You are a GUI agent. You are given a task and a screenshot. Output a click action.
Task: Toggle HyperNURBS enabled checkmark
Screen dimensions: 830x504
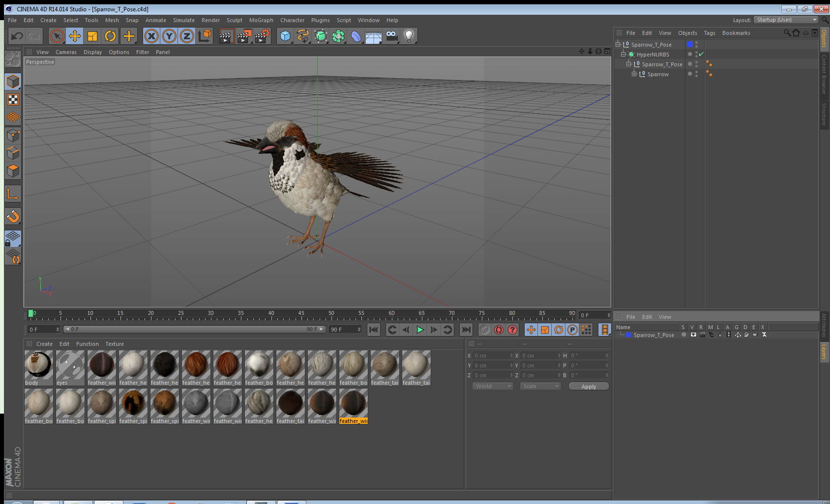701,54
